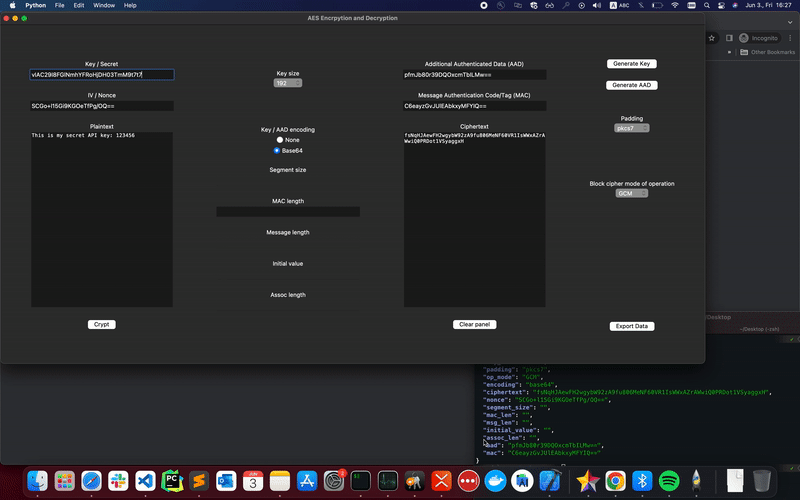The width and height of the screenshot is (800, 500).
Task: Select the Base64 encoding radio button
Action: click(277, 151)
